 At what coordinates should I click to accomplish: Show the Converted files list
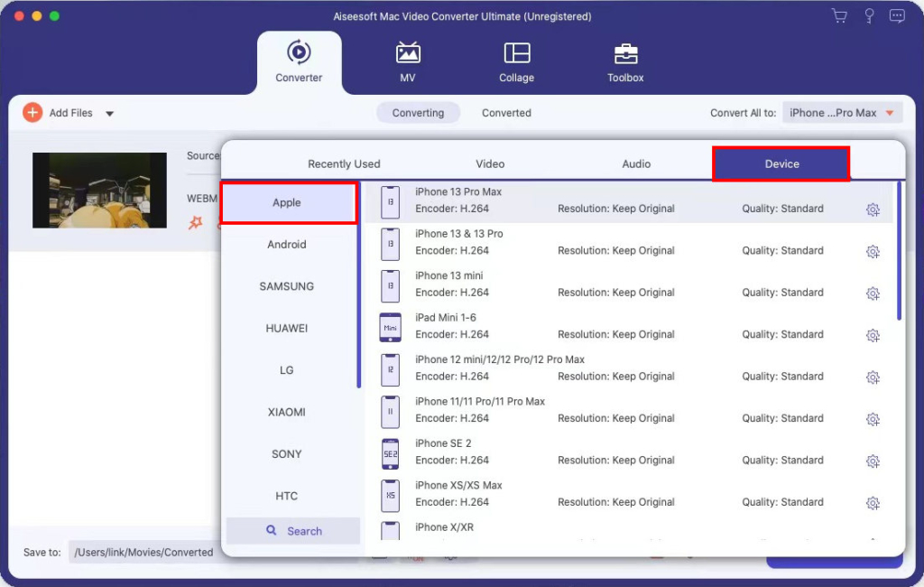[506, 112]
